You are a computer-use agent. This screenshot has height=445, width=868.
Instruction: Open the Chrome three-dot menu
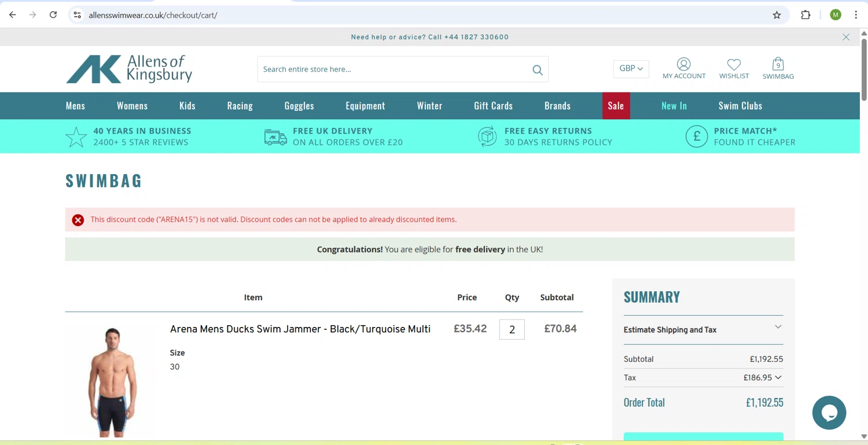[856, 15]
